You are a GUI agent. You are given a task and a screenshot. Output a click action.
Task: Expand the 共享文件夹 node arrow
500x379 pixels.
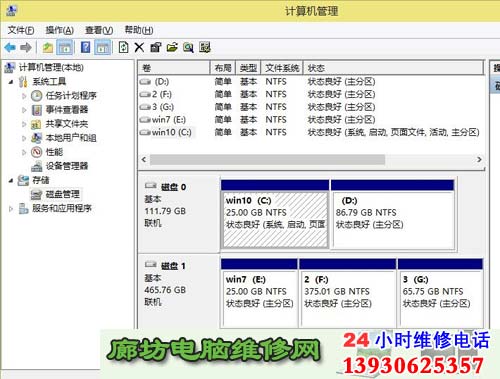pos(24,124)
